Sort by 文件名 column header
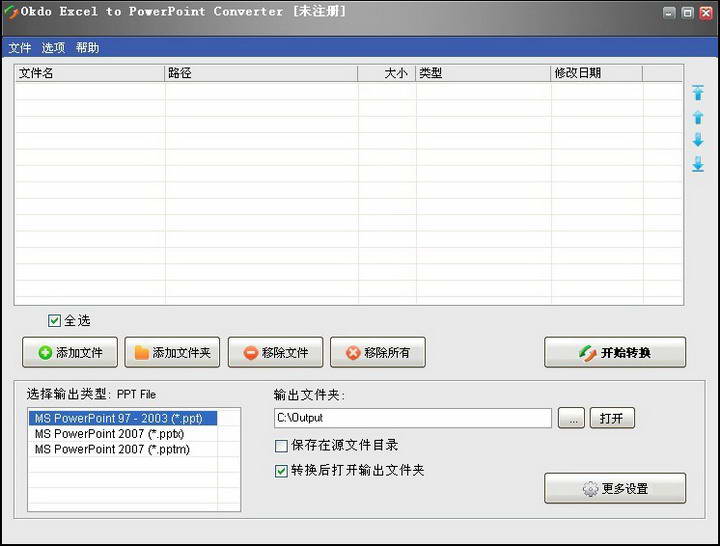The width and height of the screenshot is (720, 546). tap(90, 73)
